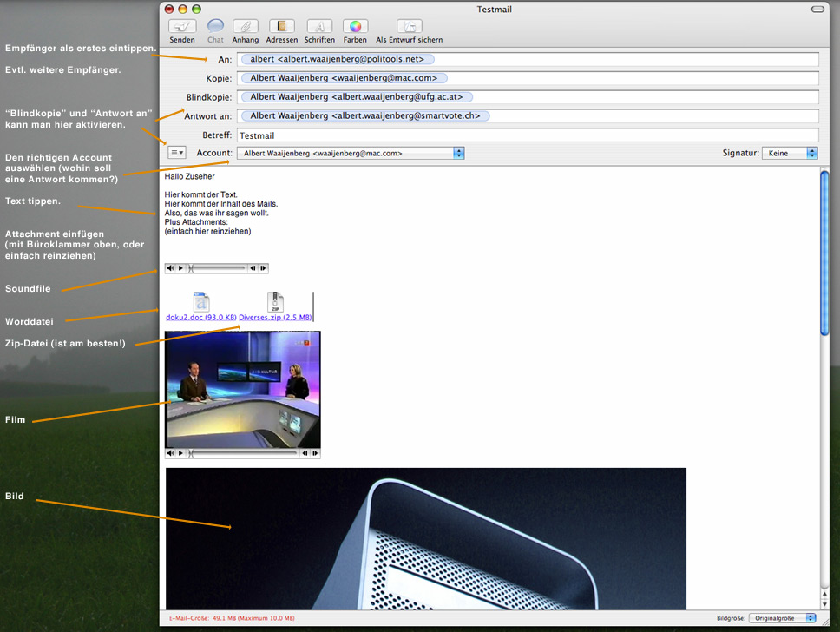Show the Schriften fonts panel
This screenshot has height=632, width=840.
(319, 27)
